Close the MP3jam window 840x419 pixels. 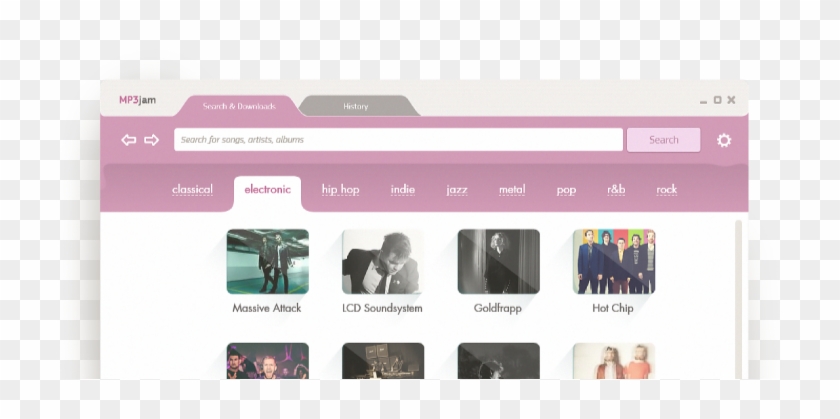tap(731, 100)
